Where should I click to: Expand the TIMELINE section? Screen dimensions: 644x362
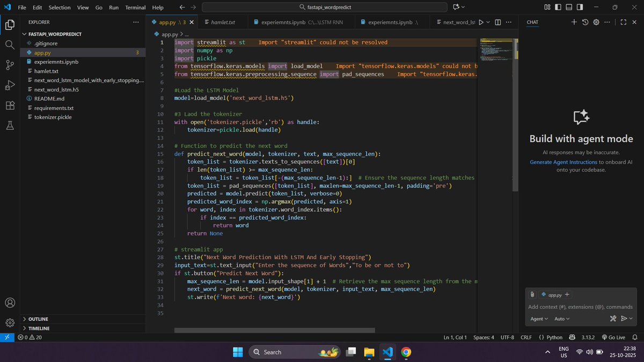(x=83, y=328)
